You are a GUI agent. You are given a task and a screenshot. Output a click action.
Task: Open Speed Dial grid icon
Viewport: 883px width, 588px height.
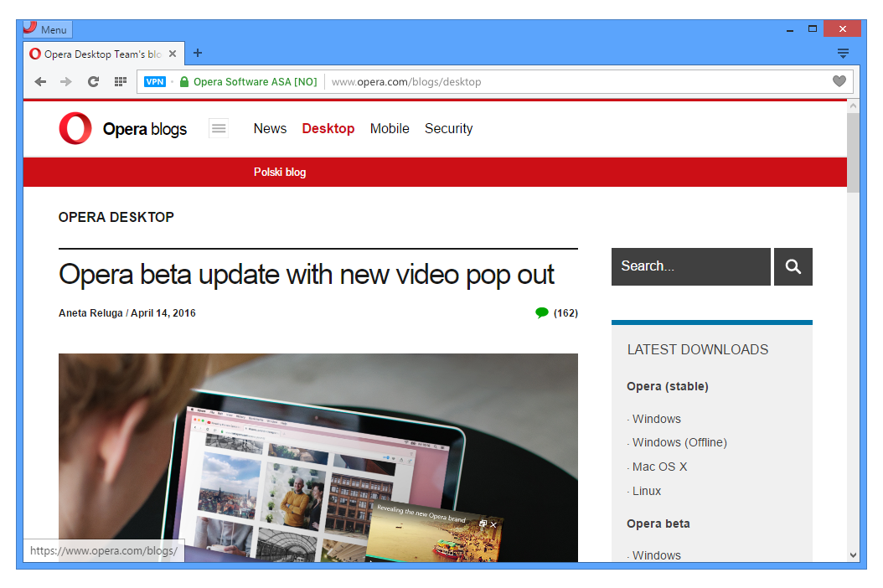(120, 81)
